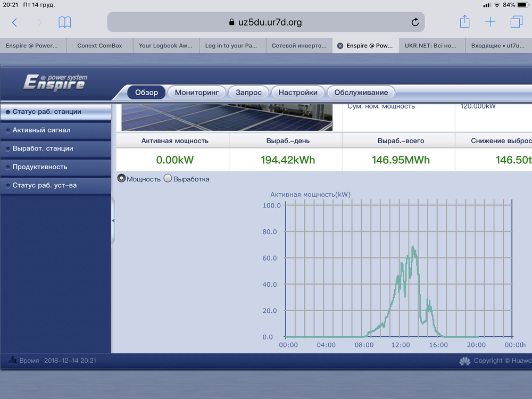Open Выработ. станции sidebar item
This screenshot has width=532, height=399.
(x=43, y=148)
